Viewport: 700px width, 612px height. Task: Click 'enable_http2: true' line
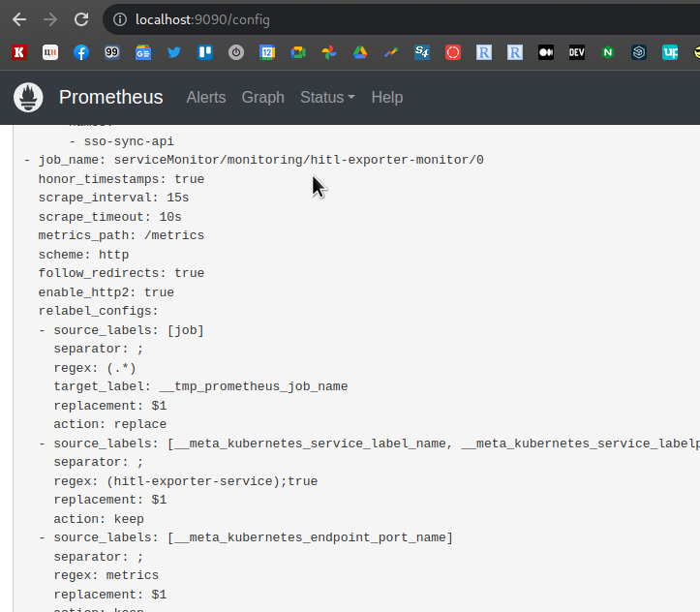pos(107,292)
